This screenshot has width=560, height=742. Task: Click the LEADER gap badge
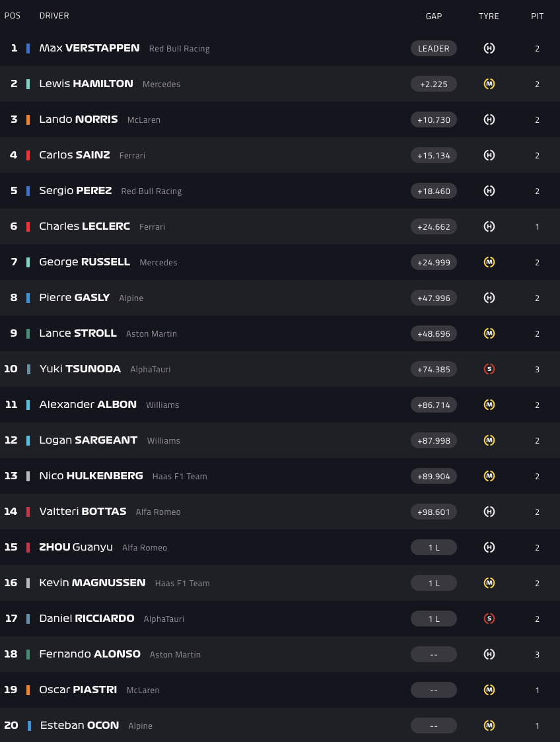coord(434,48)
